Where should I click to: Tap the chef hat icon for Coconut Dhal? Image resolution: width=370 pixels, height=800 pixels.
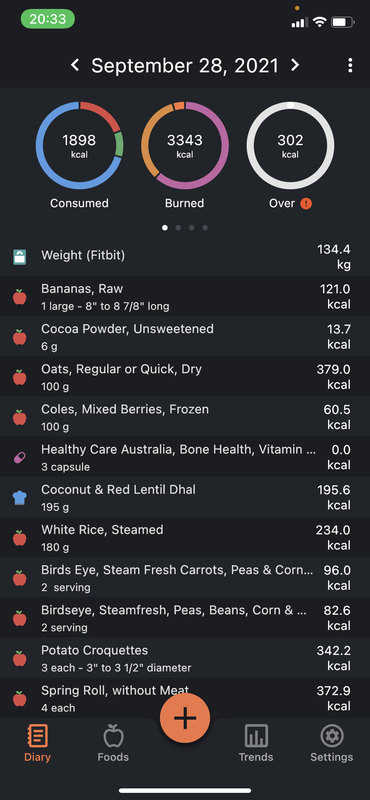19,498
